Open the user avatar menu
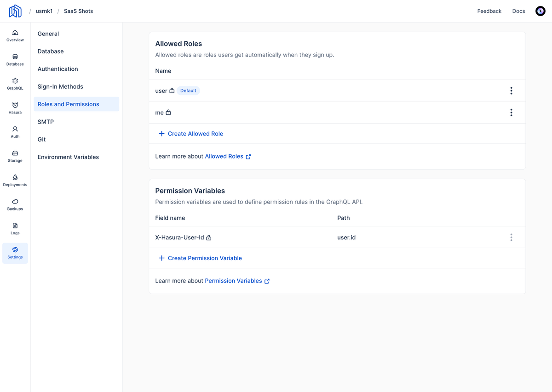 [540, 11]
